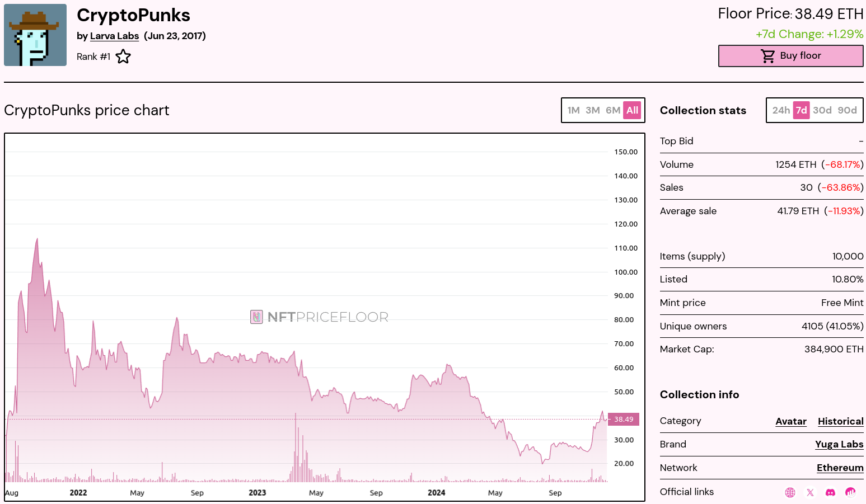Screen dimensions: 866x504
Task: Click the CryptoPunks collection title
Action: (x=133, y=15)
